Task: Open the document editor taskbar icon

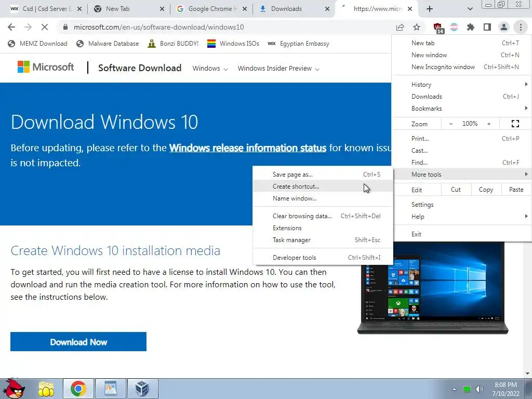Action: (x=111, y=389)
